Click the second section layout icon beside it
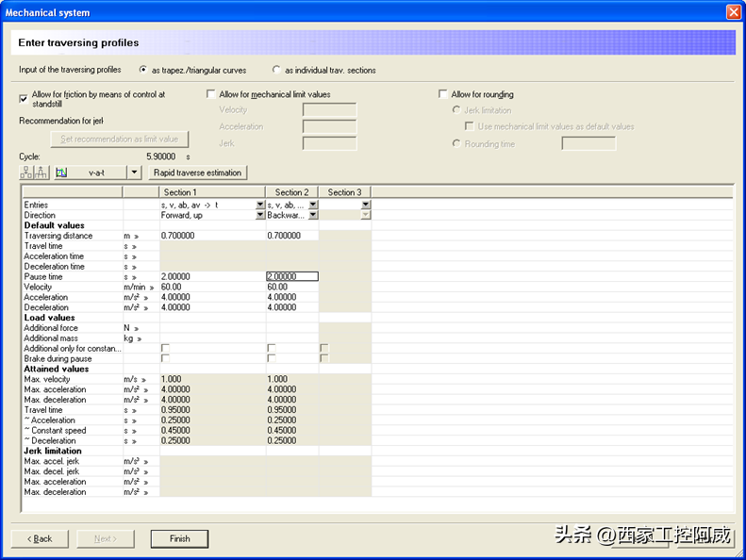The image size is (746, 560). [41, 173]
